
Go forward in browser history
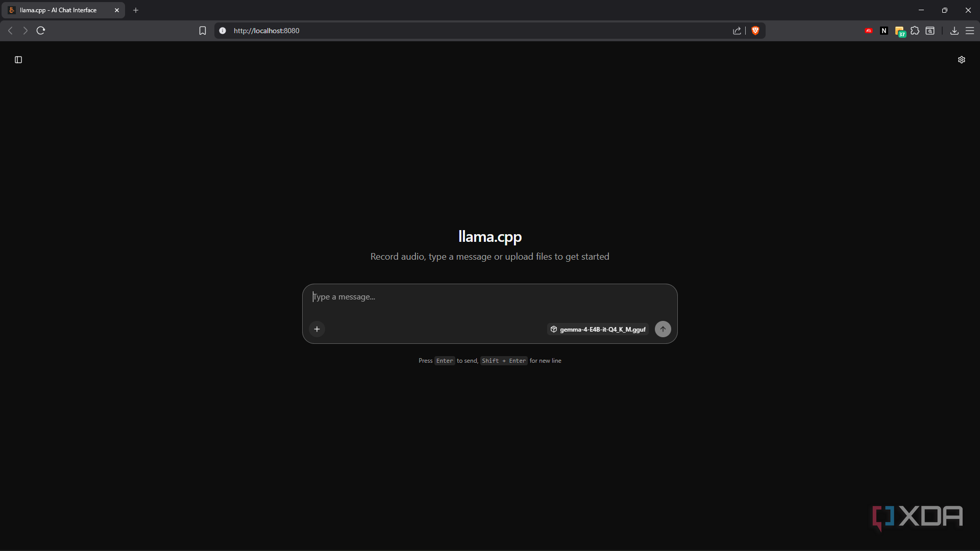click(x=25, y=31)
